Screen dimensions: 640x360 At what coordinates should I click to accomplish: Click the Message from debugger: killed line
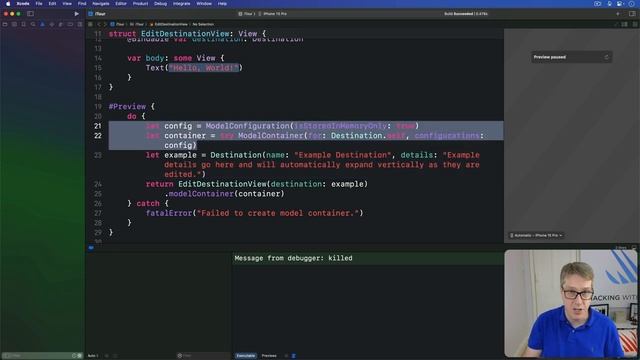pos(293,258)
